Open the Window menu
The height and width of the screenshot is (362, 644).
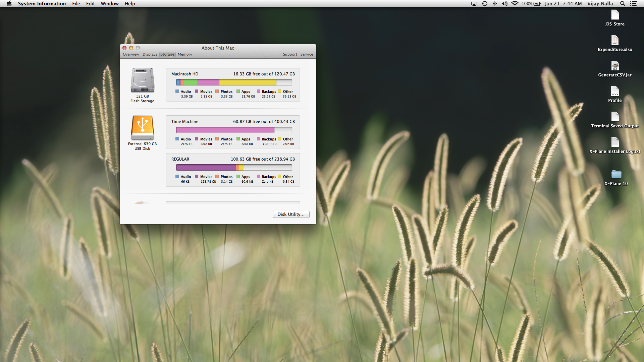(110, 4)
